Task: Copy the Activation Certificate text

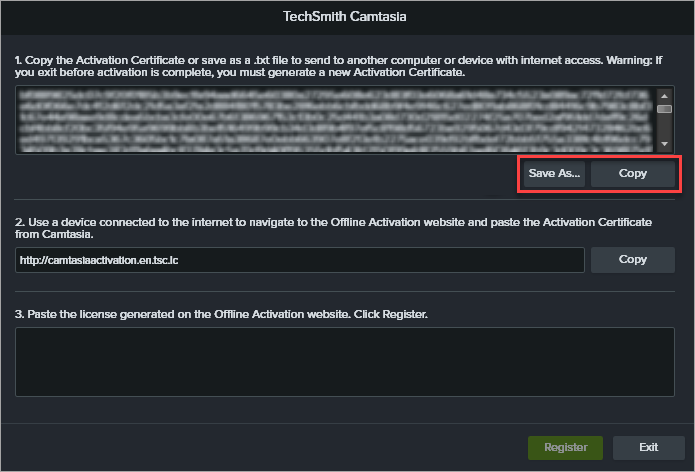Action: (632, 174)
